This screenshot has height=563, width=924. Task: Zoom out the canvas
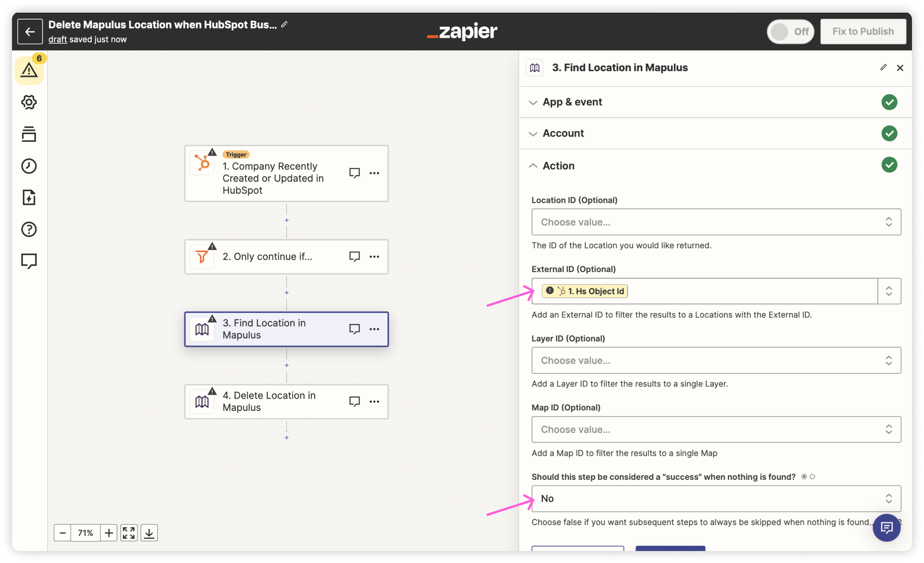tap(63, 533)
